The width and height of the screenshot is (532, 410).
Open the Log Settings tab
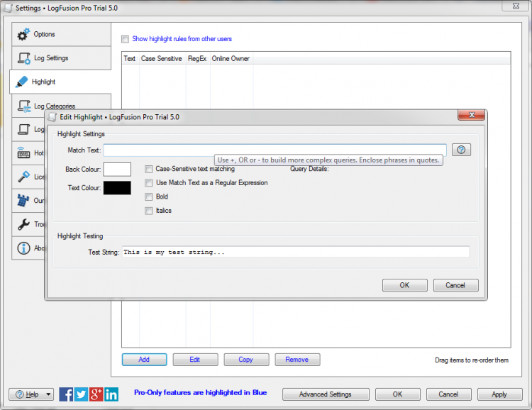[62, 58]
